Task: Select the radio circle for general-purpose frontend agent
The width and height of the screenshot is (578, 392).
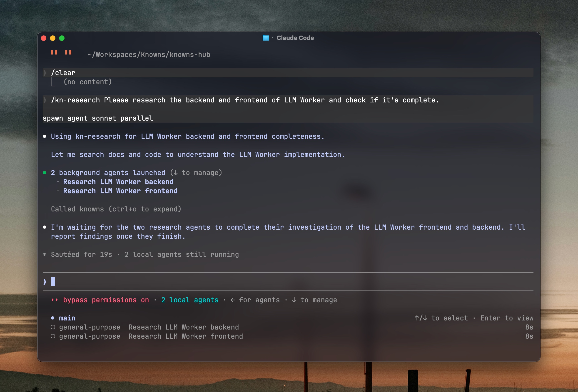Action: (x=53, y=336)
